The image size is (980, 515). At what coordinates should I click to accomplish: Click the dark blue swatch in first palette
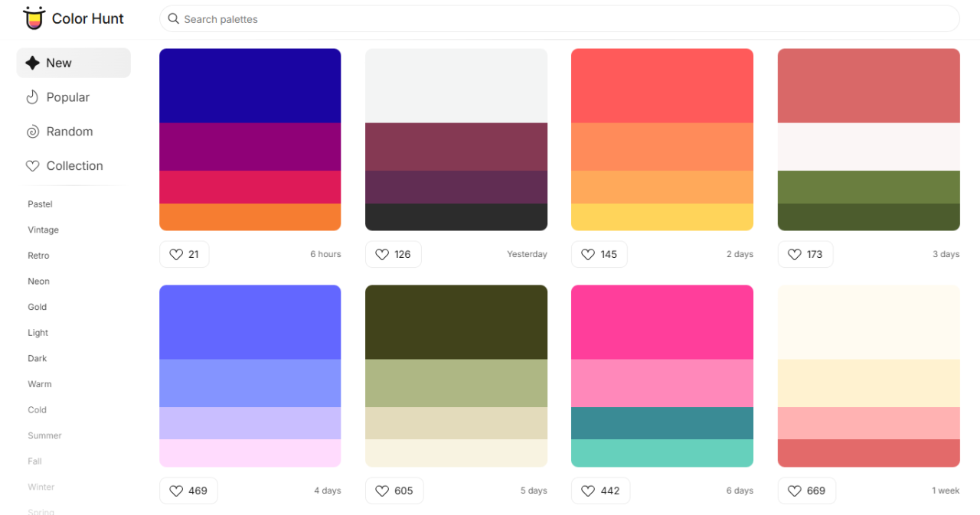coord(250,86)
